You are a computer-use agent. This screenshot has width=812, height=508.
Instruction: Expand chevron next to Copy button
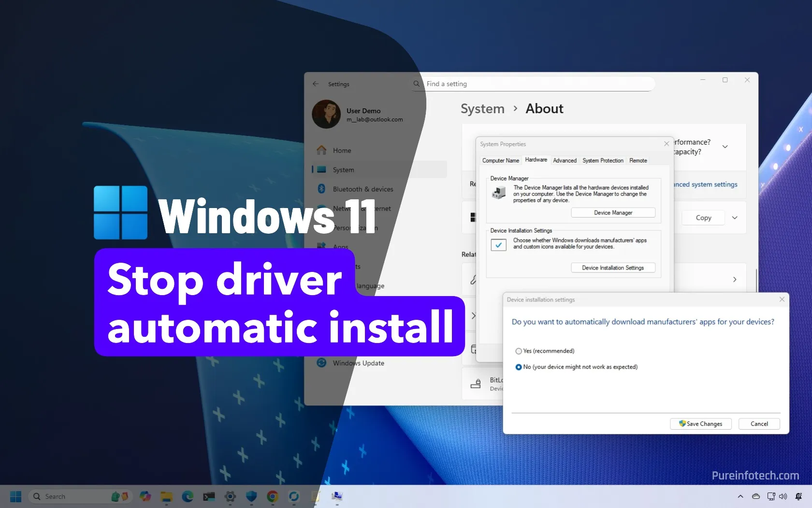tap(735, 218)
